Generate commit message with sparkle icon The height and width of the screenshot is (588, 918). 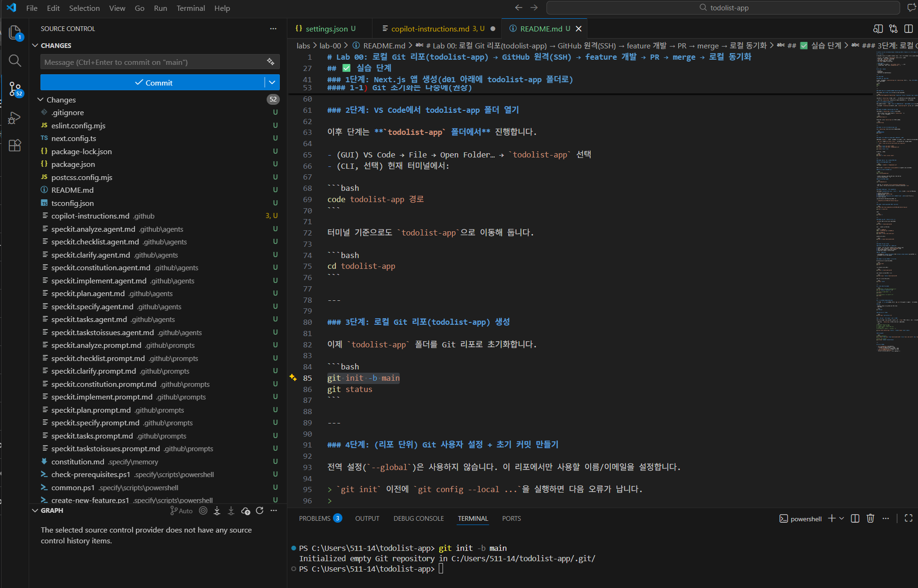[x=270, y=62]
